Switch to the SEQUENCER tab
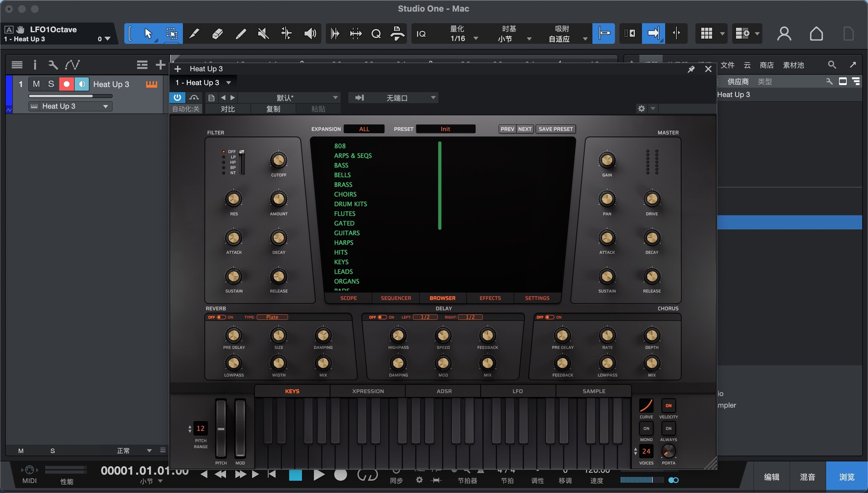 coord(396,298)
